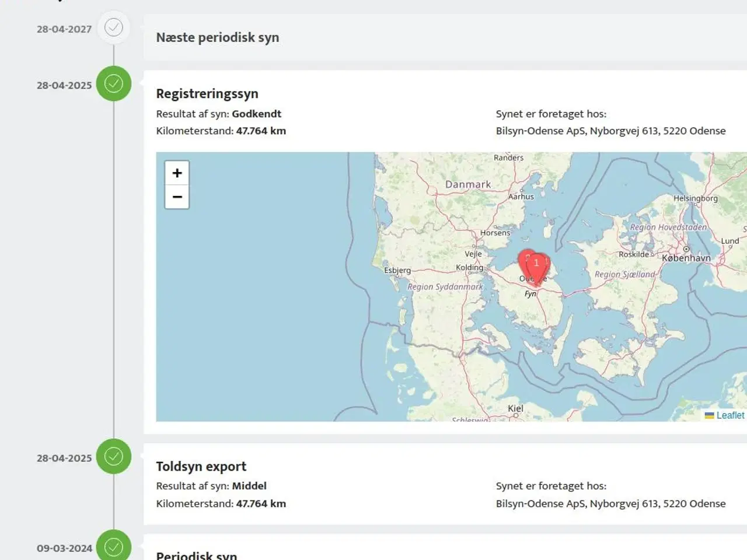Click Region Sjælland label on the map
Image resolution: width=747 pixels, height=560 pixels.
625,274
